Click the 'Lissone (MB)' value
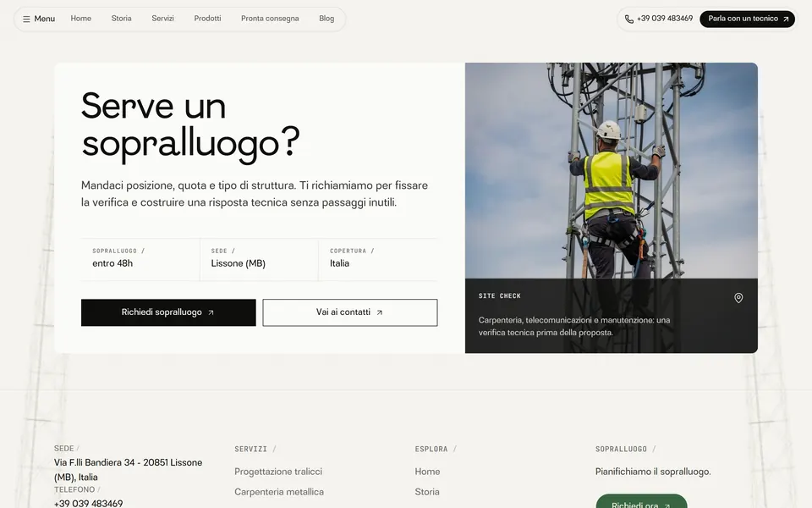Image resolution: width=812 pixels, height=508 pixels. [239, 263]
